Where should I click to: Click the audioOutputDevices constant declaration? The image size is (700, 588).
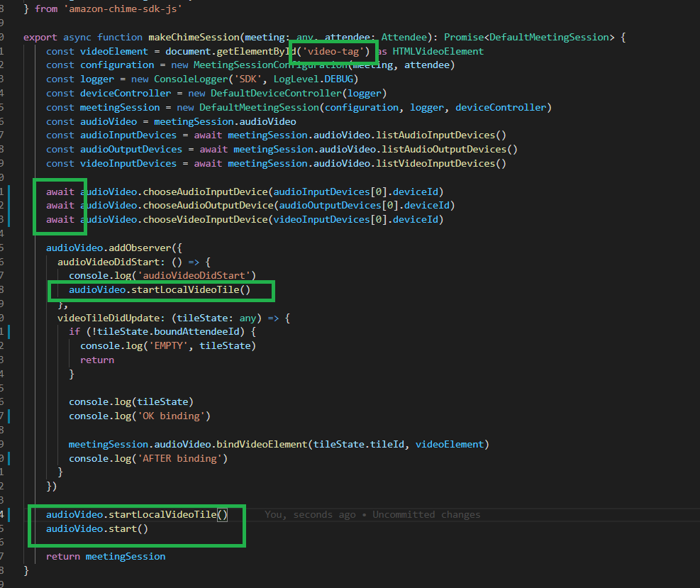(x=131, y=150)
